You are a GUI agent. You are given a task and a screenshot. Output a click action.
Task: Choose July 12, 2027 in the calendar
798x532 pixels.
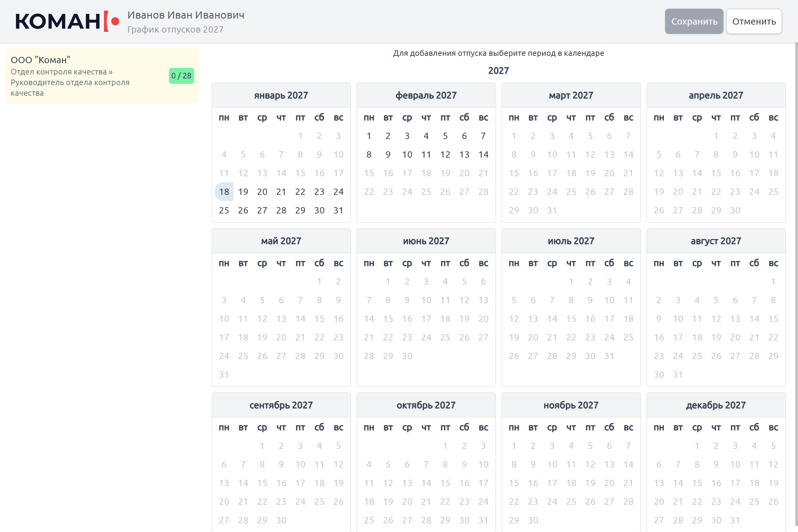coord(514,319)
